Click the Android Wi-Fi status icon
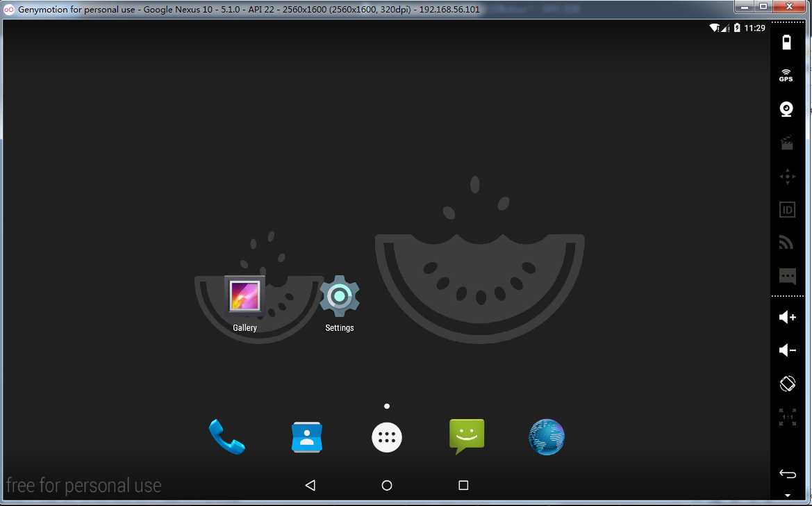Viewport: 812px width, 506px height. [714, 28]
